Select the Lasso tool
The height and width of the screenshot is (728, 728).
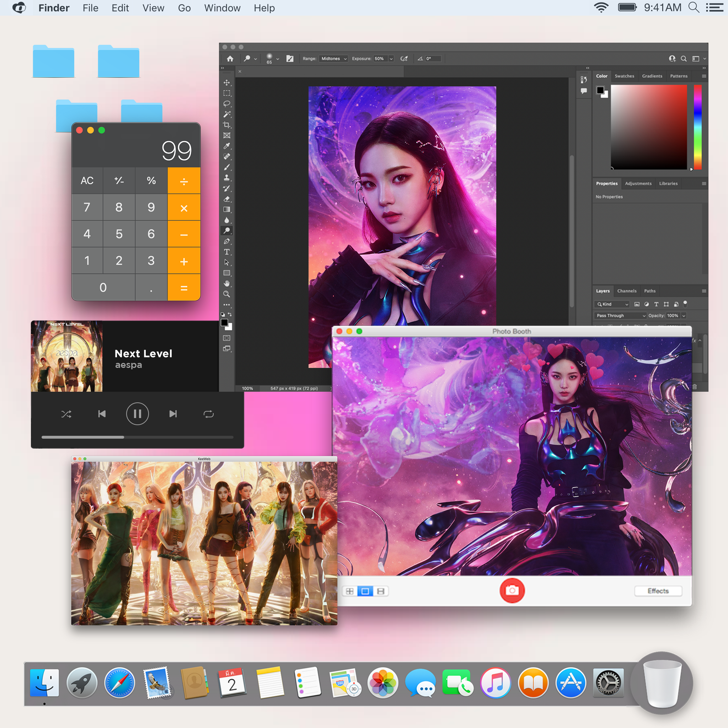click(226, 104)
